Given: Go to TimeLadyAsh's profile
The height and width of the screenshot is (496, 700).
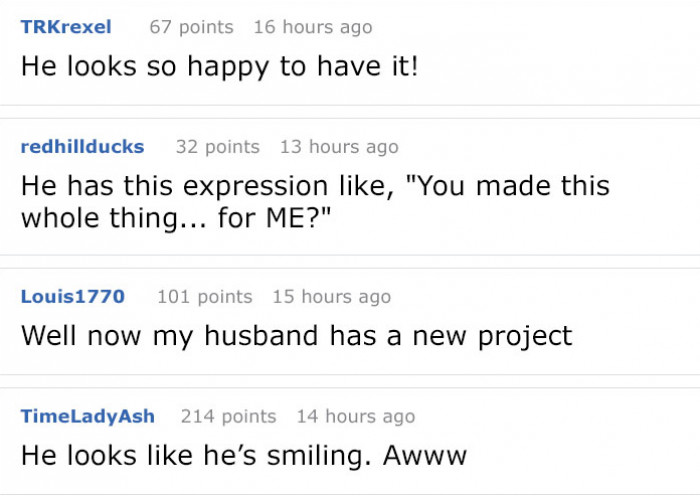Looking at the screenshot, I should 88,416.
